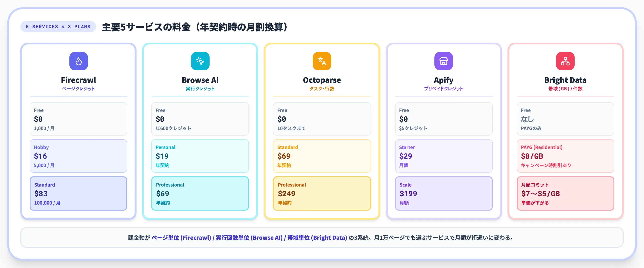The height and width of the screenshot is (268, 644).
Task: Click the Apify store icon
Action: pos(443,61)
